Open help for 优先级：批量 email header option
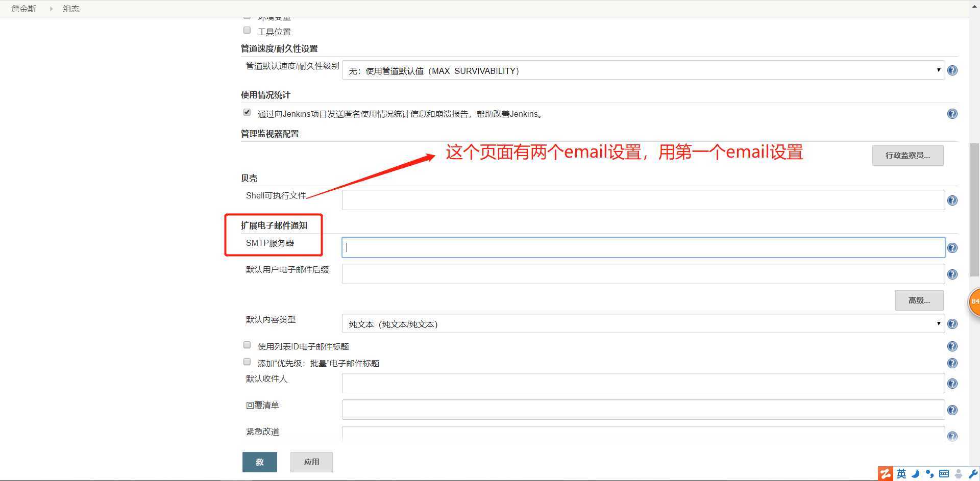980x481 pixels. point(952,363)
